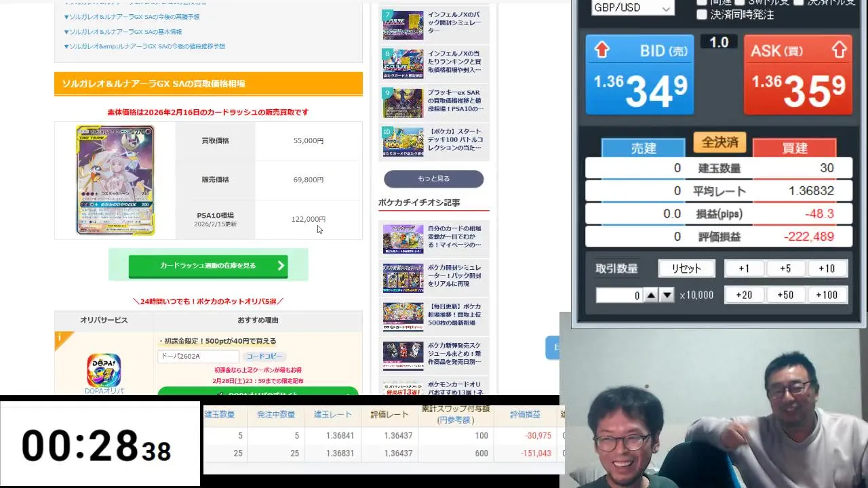The image size is (868, 488).
Task: Open the 自分のカードの相場変動 recommended article
Action: point(434,238)
